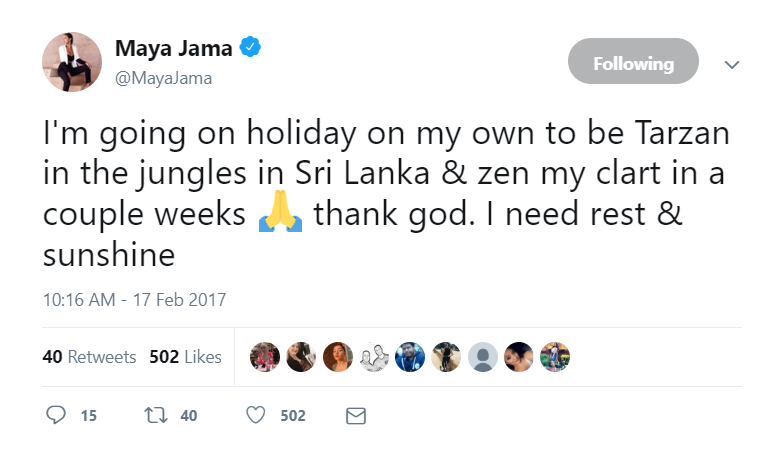
Task: View the 502 Likes list
Action: click(x=185, y=357)
